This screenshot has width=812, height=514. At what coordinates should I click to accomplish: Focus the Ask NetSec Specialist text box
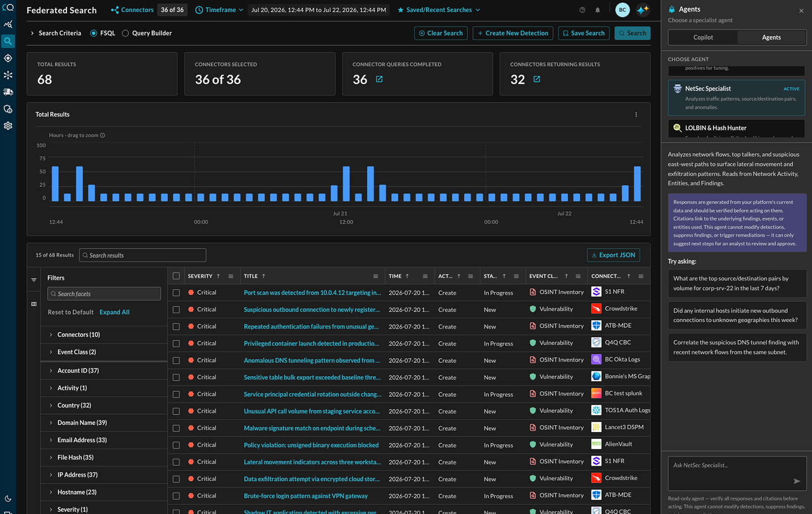coord(737,473)
